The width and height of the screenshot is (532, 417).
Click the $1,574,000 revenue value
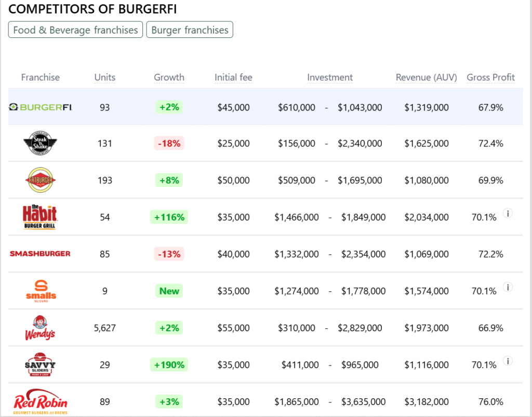427,291
